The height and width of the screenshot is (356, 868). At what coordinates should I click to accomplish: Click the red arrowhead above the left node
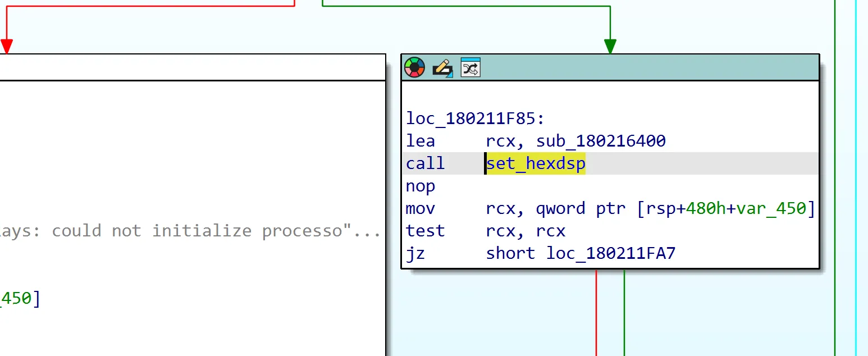6,46
